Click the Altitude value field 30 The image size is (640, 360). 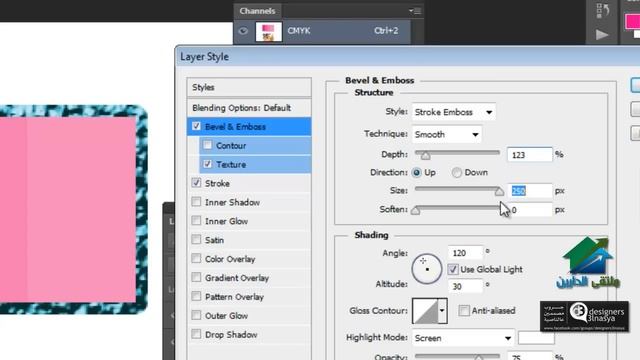pos(465,286)
